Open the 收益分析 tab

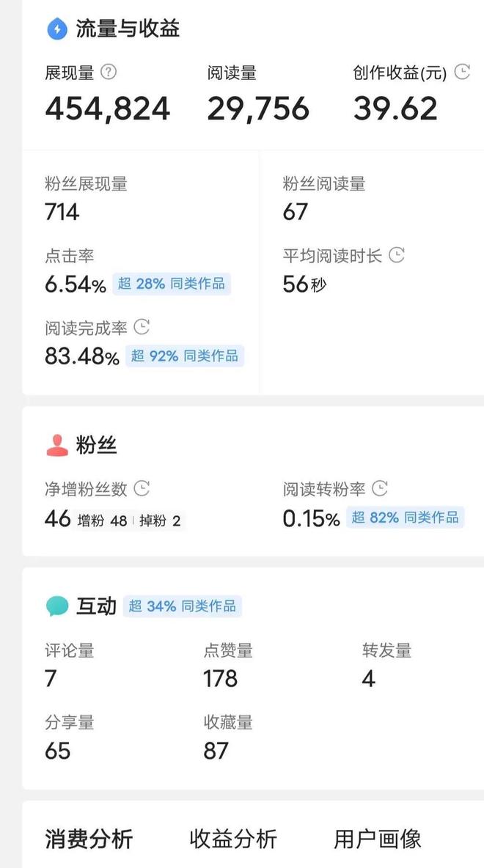(233, 839)
